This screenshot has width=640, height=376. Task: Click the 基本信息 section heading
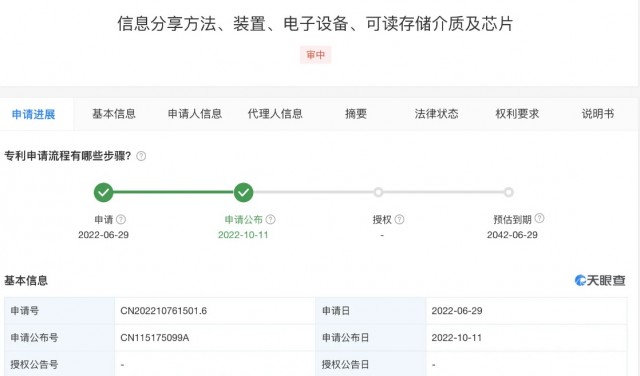(26, 280)
